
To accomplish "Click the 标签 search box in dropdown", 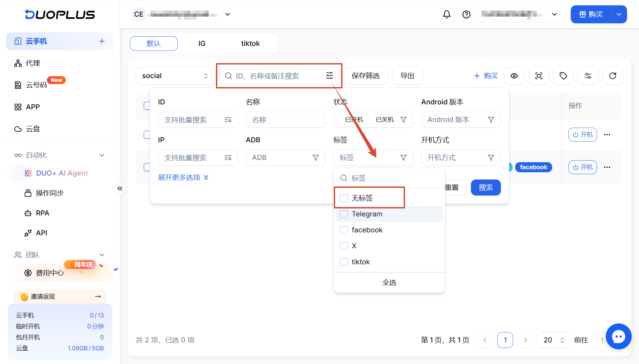I will coord(389,178).
